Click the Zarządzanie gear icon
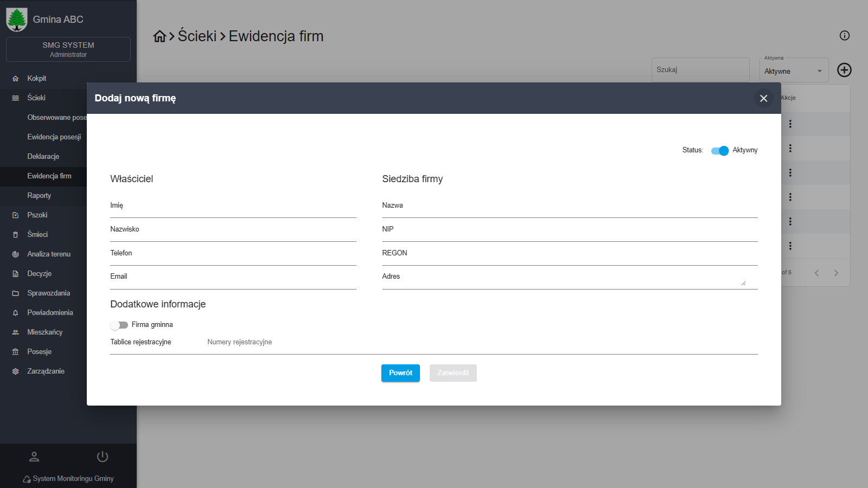This screenshot has height=488, width=868. [x=16, y=371]
